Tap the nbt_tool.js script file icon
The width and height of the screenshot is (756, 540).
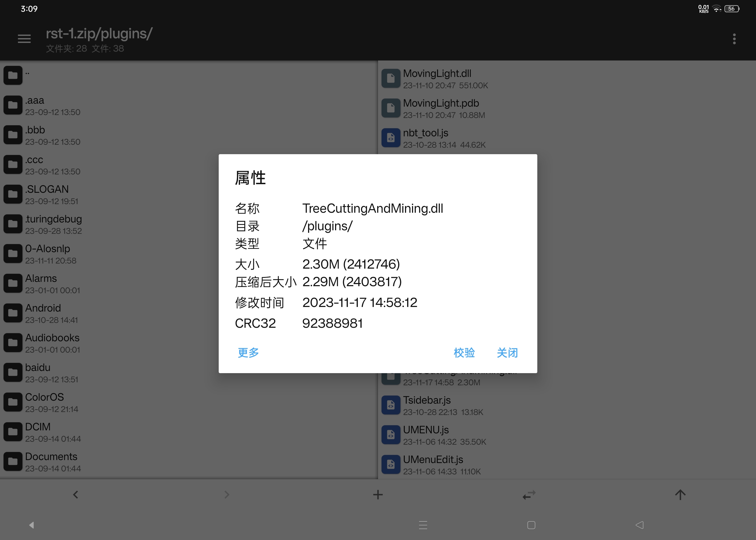[x=391, y=138]
